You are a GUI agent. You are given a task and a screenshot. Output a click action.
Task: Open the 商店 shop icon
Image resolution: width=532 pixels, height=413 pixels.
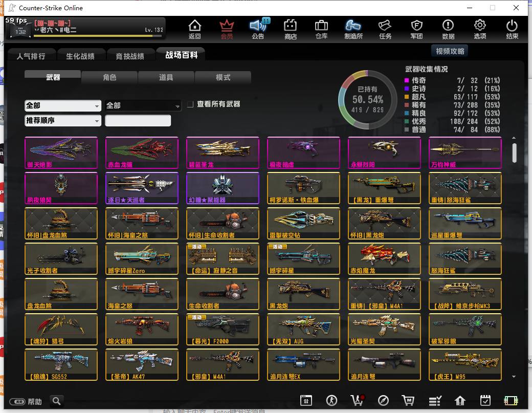click(x=291, y=29)
